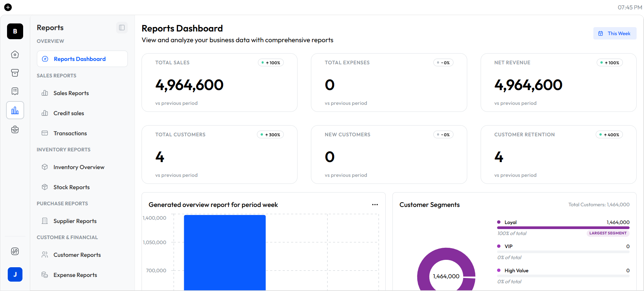Click the calendar icon in This Week button

coord(601,33)
